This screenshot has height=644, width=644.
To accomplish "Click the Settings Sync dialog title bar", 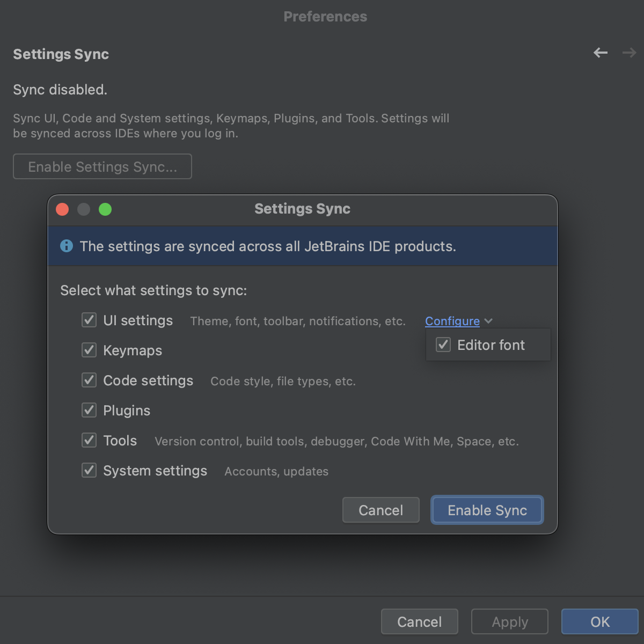I will 302,209.
